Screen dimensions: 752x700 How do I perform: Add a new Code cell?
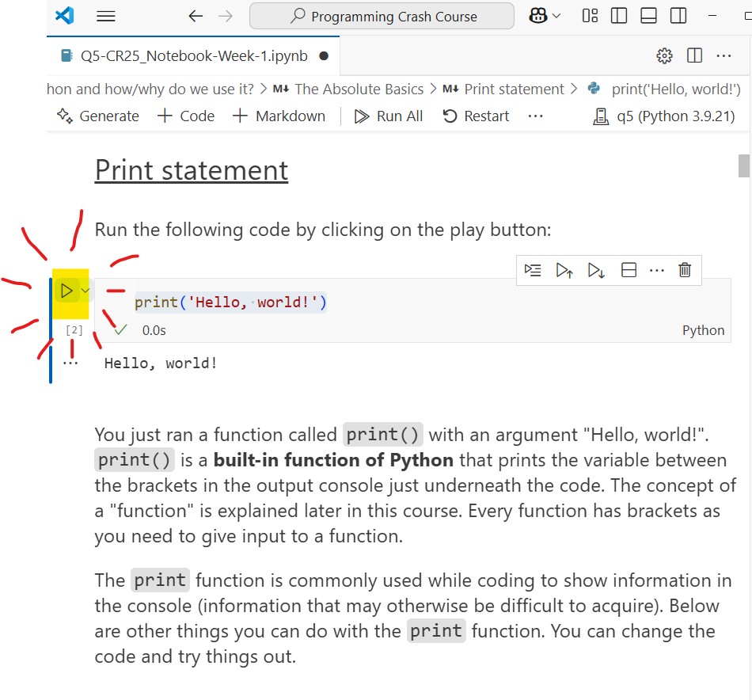186,116
